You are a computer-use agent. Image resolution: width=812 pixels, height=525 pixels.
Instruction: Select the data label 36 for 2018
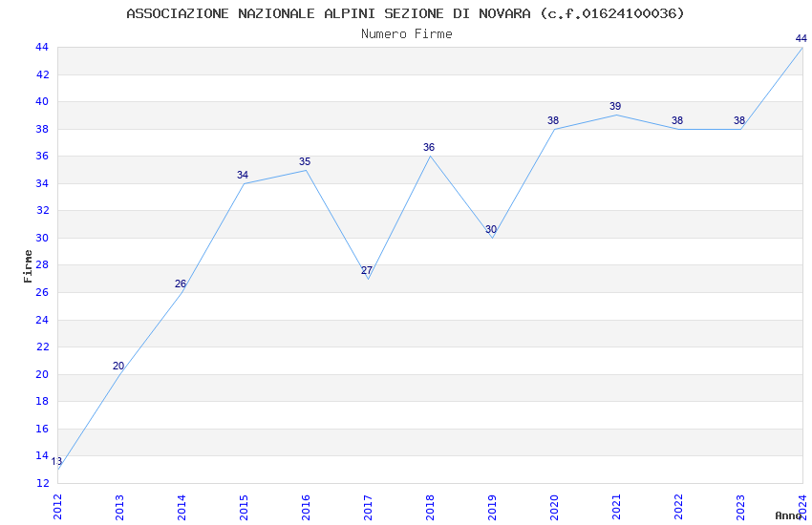tap(429, 147)
